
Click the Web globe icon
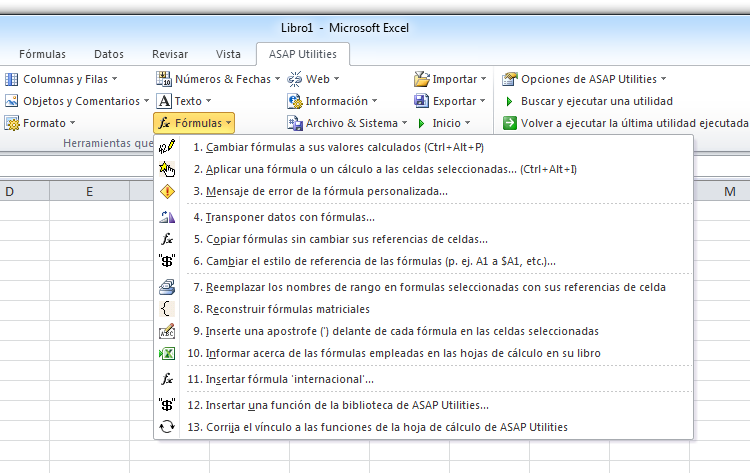295,79
